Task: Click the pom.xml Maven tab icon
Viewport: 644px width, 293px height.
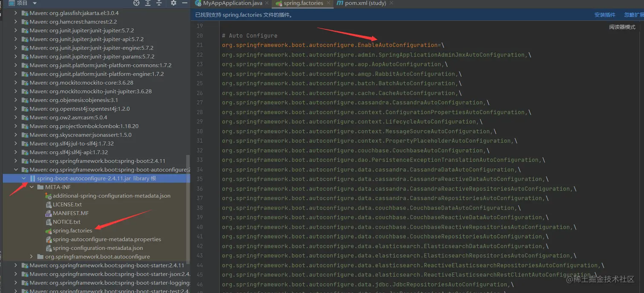Action: tap(340, 3)
